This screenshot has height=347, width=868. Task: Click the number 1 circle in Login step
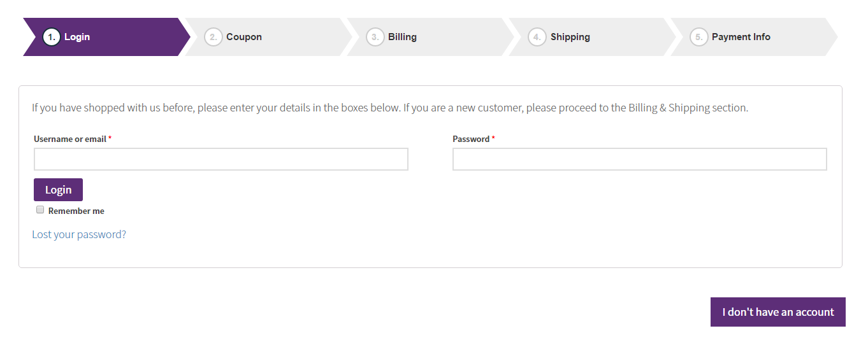pyautogui.click(x=52, y=37)
